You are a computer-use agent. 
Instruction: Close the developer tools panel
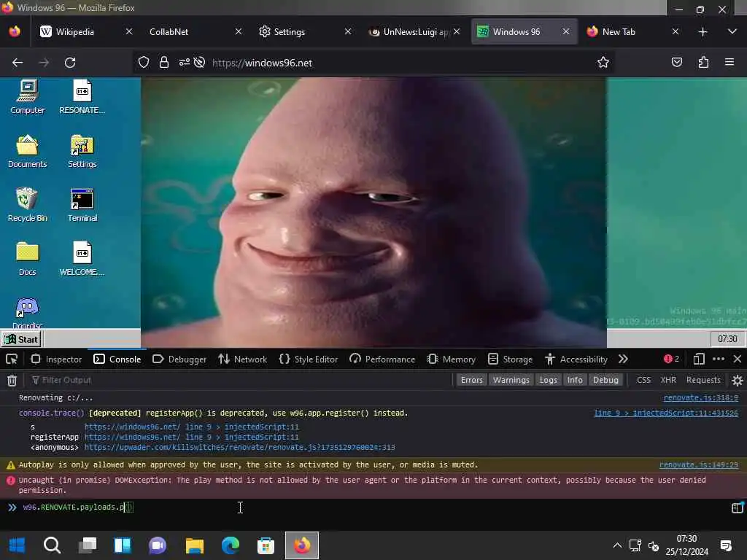737,359
